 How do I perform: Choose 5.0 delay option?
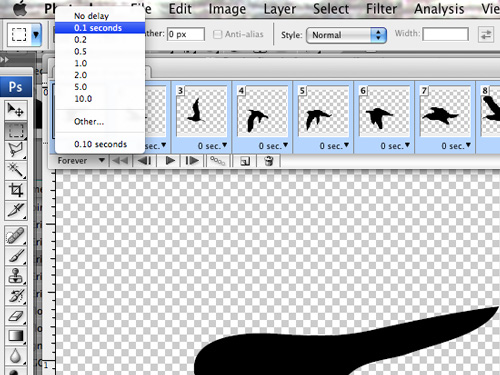pyautogui.click(x=100, y=87)
